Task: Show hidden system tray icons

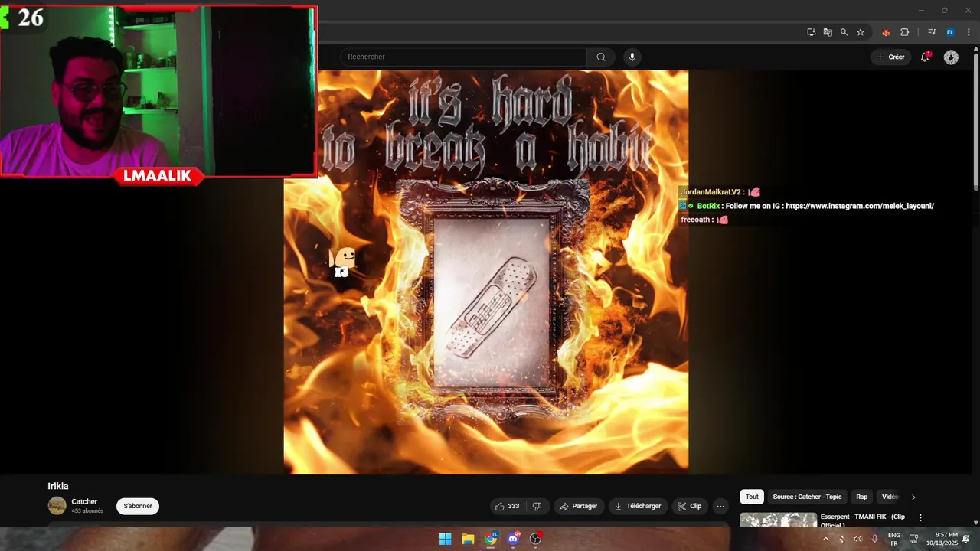Action: tap(825, 539)
